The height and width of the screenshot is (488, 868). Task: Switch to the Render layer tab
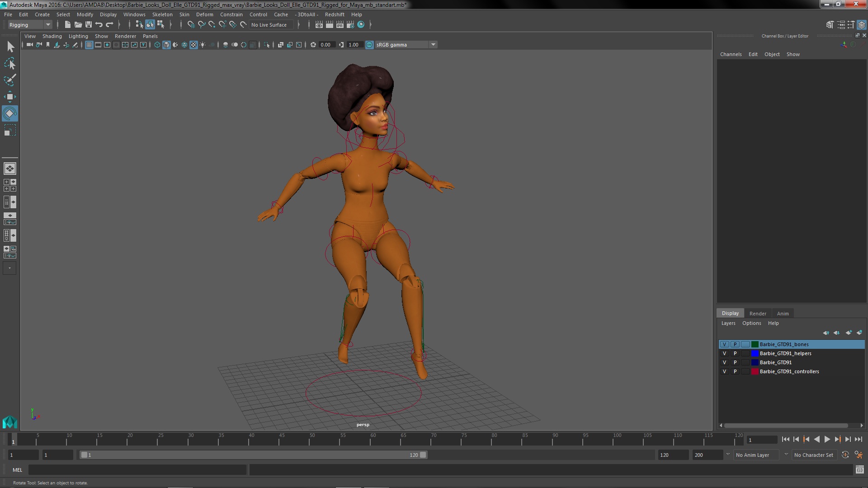[x=758, y=314]
